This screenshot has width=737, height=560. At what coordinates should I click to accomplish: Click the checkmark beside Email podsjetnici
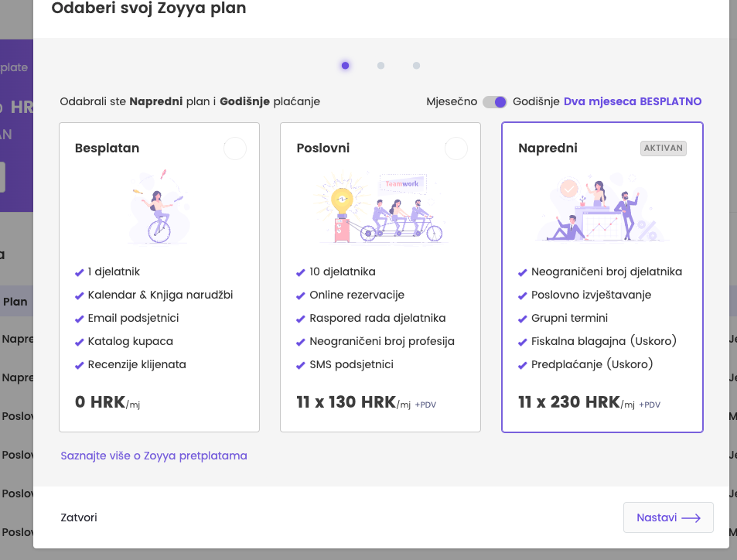click(79, 319)
